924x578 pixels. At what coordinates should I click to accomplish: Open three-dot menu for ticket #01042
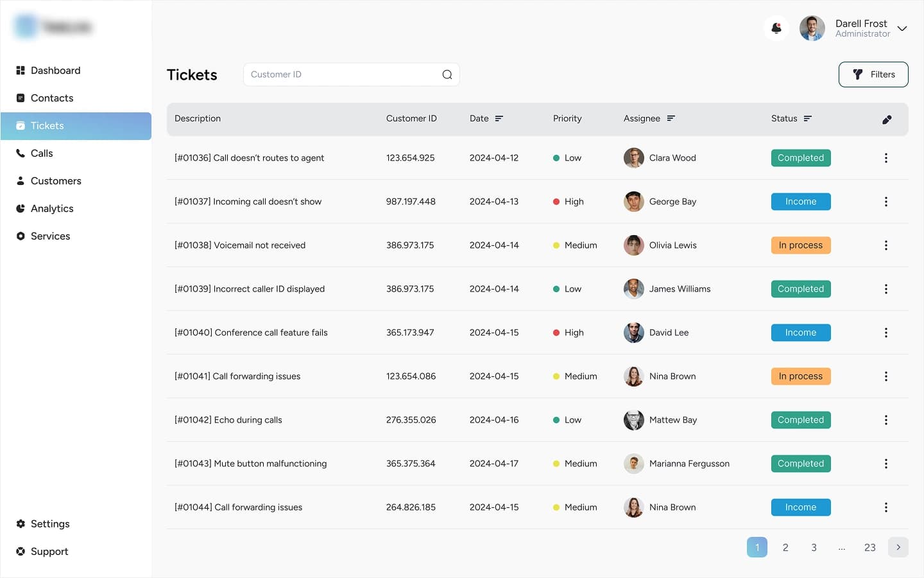(886, 420)
